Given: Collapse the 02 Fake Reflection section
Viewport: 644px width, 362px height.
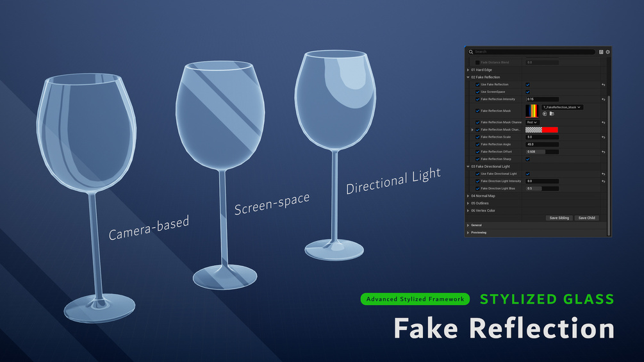Looking at the screenshot, I should [x=468, y=77].
